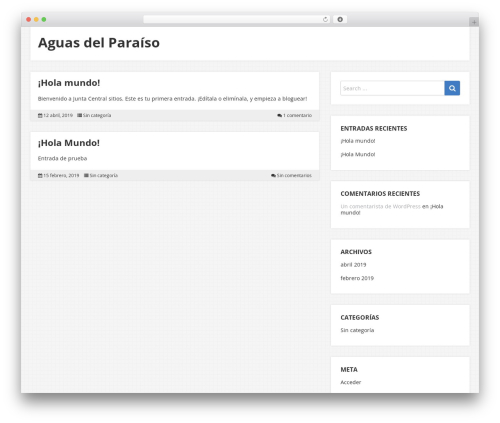The width and height of the screenshot is (500, 423).
Task: Click the Entradas Recientes widget heading
Action: pyautogui.click(x=374, y=128)
